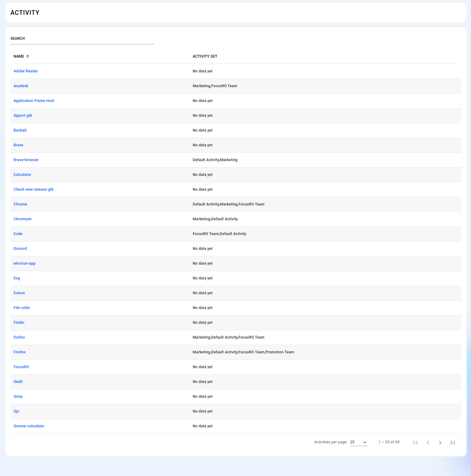Go to the next page of activities
The width and height of the screenshot is (471, 476).
(440, 442)
